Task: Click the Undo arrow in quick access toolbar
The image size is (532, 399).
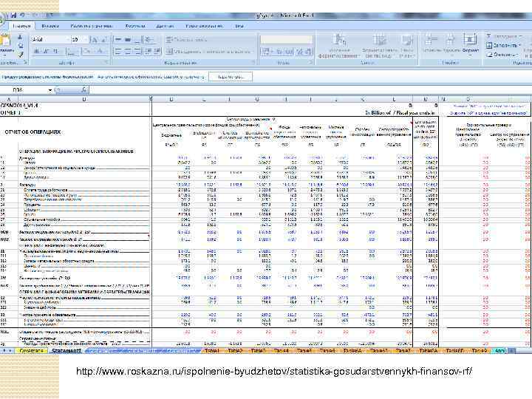Action: (x=22, y=16)
